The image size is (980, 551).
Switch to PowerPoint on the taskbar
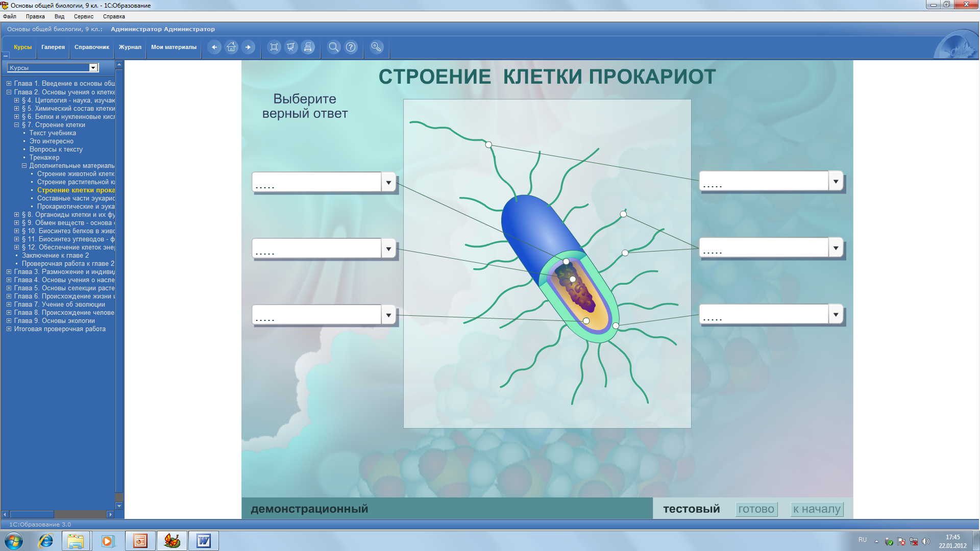pos(140,541)
